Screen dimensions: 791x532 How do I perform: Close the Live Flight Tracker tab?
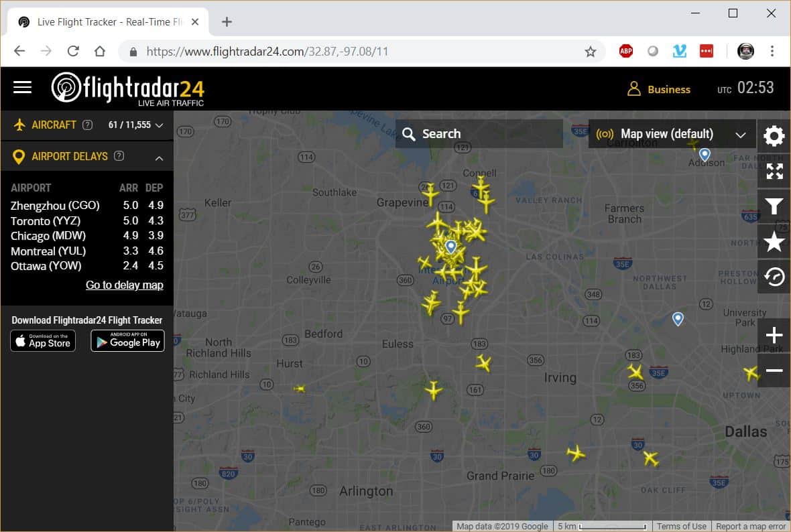(195, 21)
